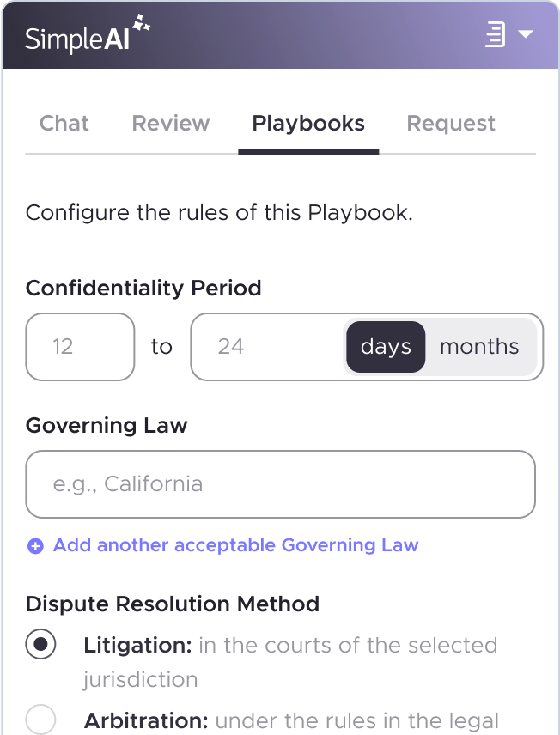Viewport: 560px width, 735px height.
Task: Switch to the Chat tab
Action: point(64,123)
